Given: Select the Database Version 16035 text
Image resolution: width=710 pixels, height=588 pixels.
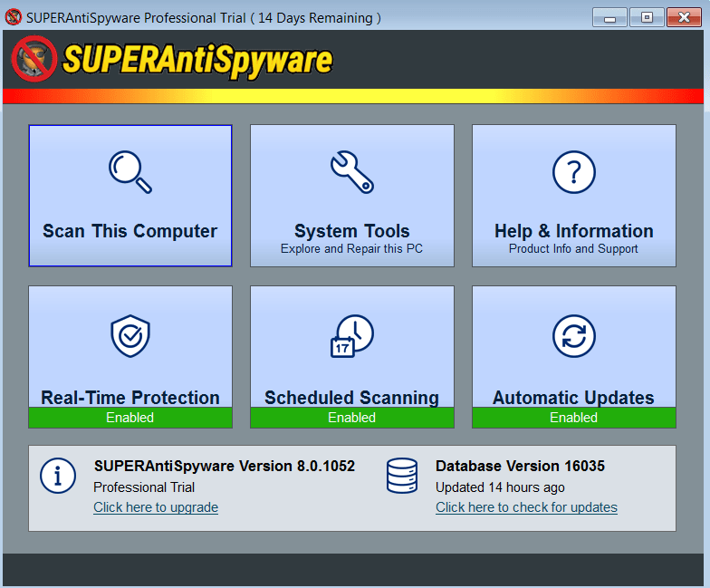Looking at the screenshot, I should [520, 466].
